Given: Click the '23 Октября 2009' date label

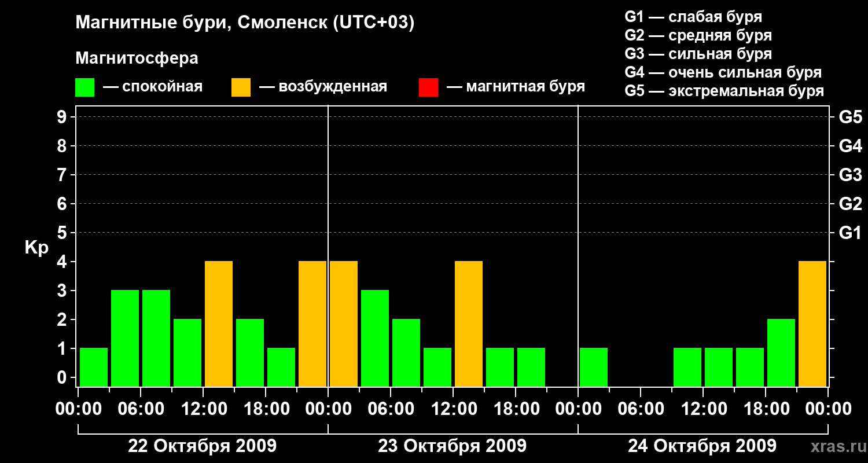Looking at the screenshot, I should (x=452, y=446).
